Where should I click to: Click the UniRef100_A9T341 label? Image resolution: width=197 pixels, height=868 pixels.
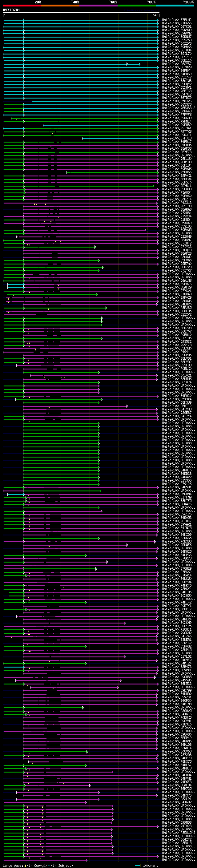coord(176,128)
